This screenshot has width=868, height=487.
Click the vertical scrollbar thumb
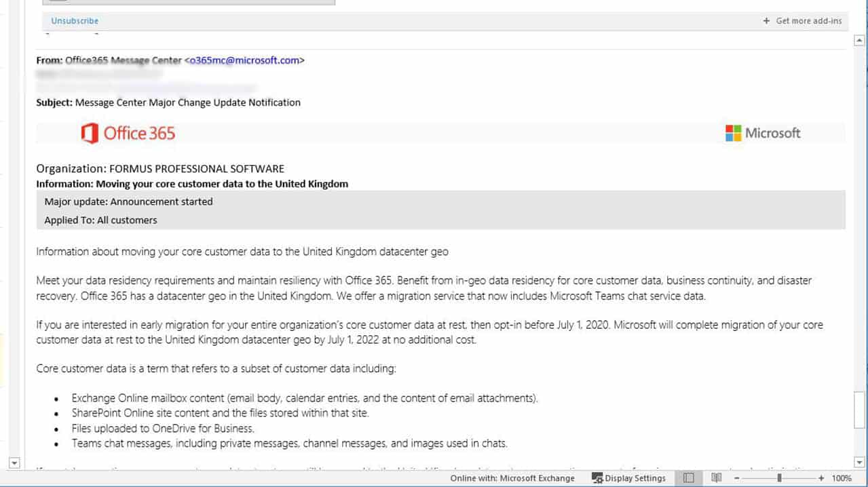859,410
